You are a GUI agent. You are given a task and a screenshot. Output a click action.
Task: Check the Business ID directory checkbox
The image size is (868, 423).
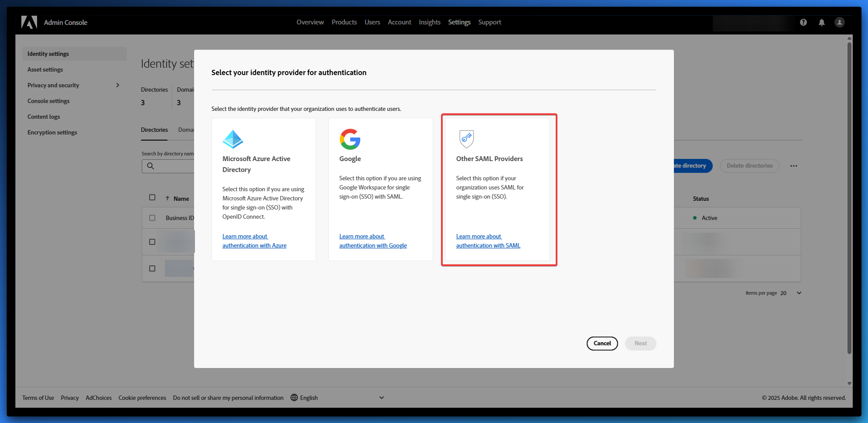point(152,218)
